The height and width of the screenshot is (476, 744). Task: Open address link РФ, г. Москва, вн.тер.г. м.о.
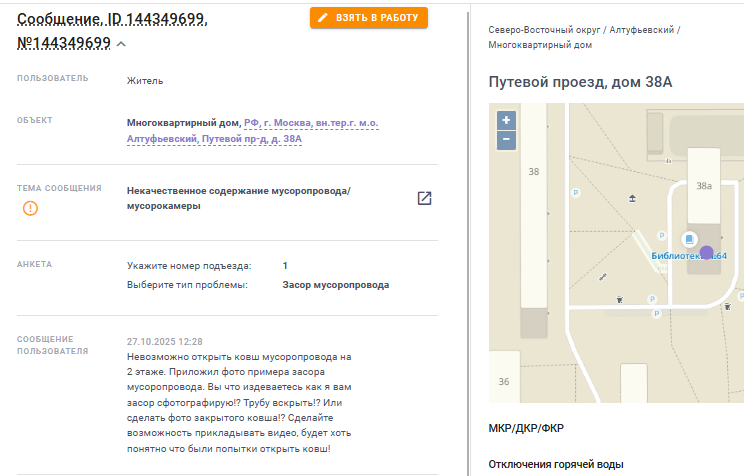[x=311, y=123]
